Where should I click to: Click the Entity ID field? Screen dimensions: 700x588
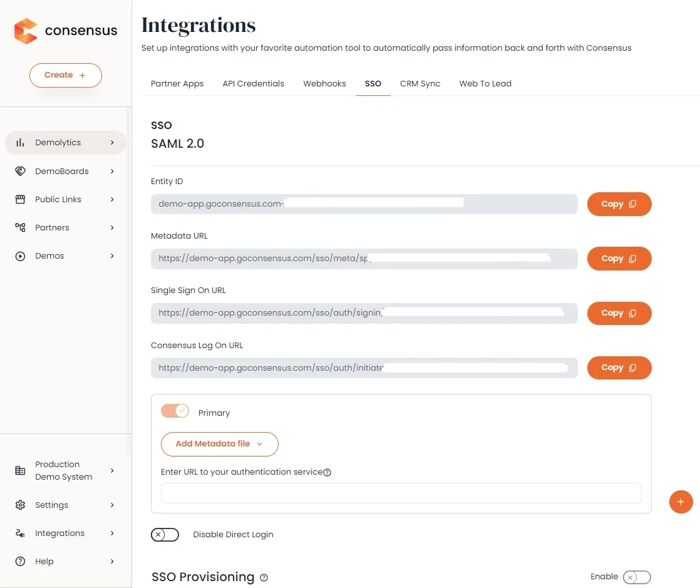point(364,204)
